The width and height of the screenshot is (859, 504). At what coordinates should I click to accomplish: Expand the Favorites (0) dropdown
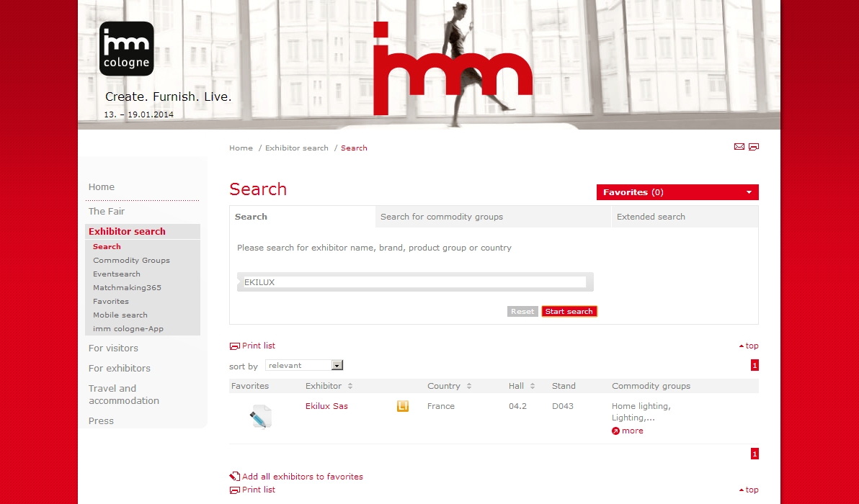[x=749, y=192]
